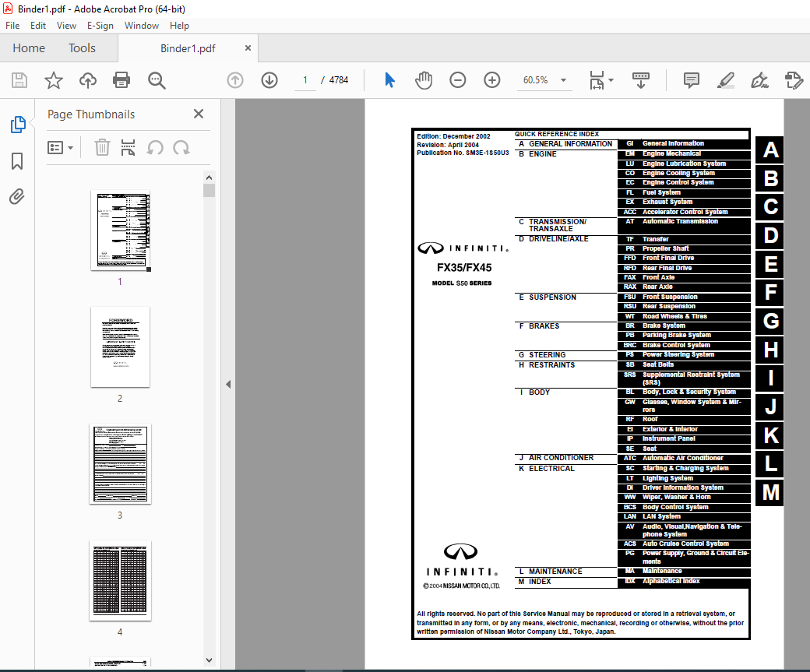Rotate page clockwise icon
This screenshot has width=810, height=672.
coord(181,148)
